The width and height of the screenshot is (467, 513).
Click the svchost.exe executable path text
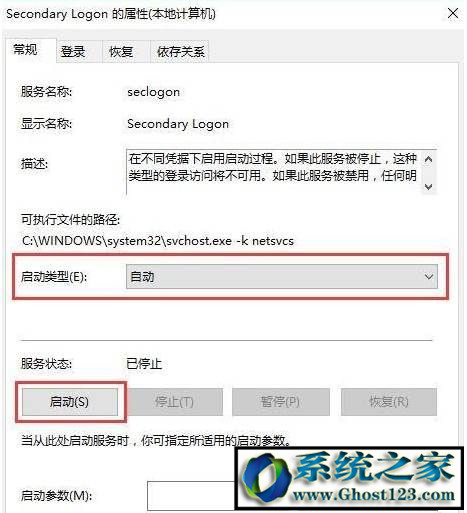coord(158,240)
